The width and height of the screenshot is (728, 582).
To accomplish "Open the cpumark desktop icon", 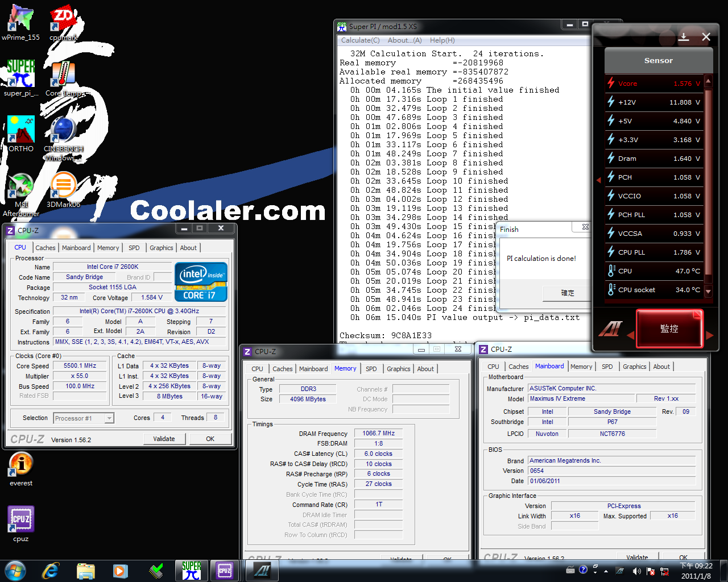I will click(x=64, y=23).
